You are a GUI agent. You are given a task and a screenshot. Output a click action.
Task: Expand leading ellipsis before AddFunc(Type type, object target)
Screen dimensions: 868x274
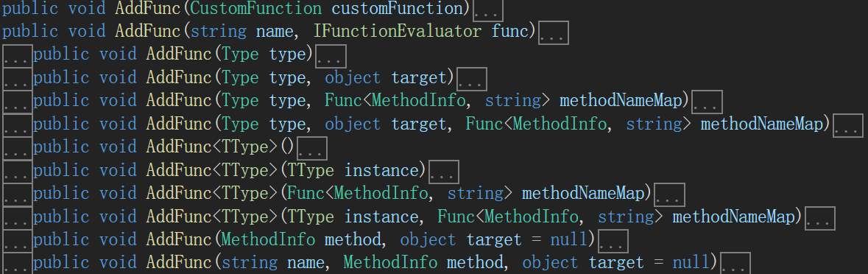tap(17, 79)
